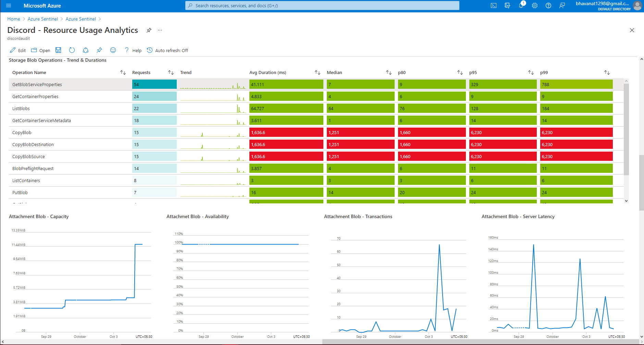Click the operations table vertical scrollbar thumb
Screen dimensions: 644x345
tap(627, 129)
